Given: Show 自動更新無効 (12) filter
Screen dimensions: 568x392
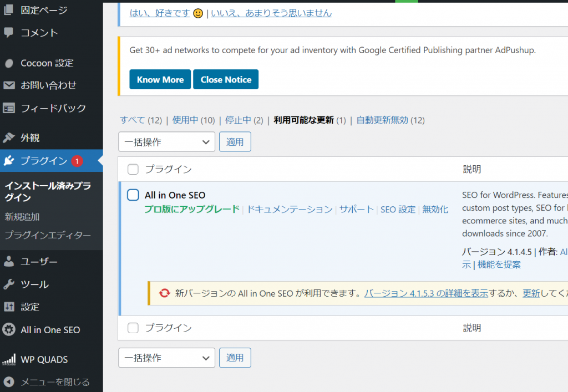Looking at the screenshot, I should coord(390,120).
